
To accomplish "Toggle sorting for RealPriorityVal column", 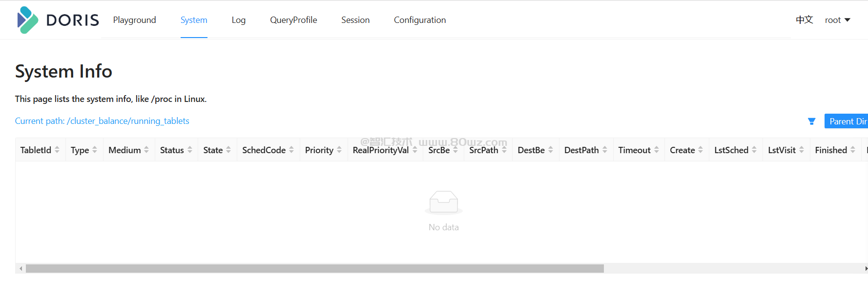I will (415, 150).
